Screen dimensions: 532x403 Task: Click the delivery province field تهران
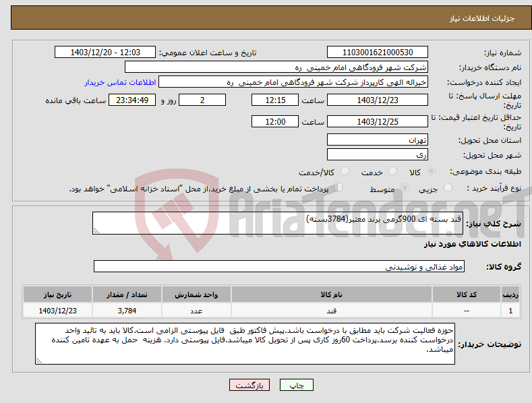coord(378,139)
